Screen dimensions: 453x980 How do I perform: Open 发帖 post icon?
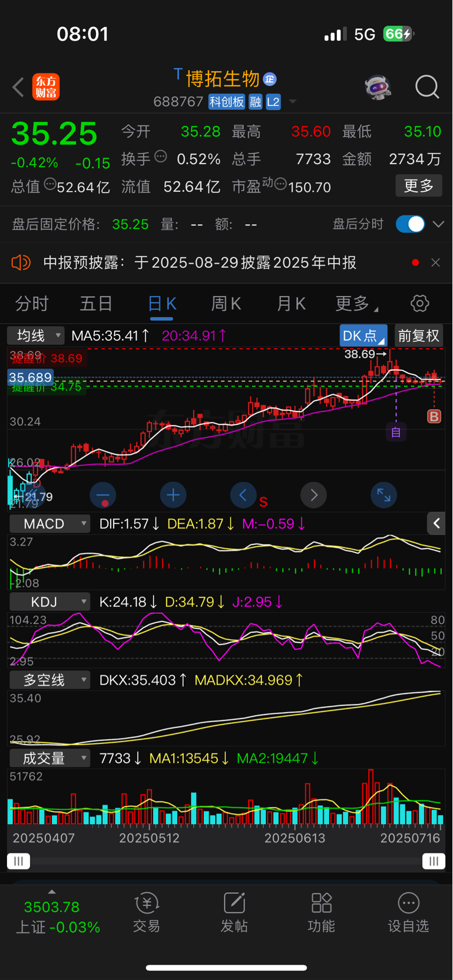[234, 913]
